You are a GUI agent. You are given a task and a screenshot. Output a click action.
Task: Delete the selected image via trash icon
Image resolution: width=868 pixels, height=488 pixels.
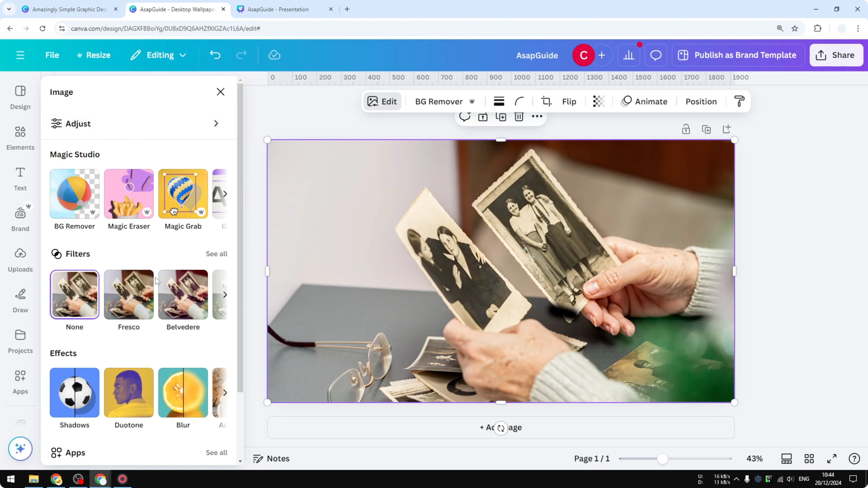[519, 117]
